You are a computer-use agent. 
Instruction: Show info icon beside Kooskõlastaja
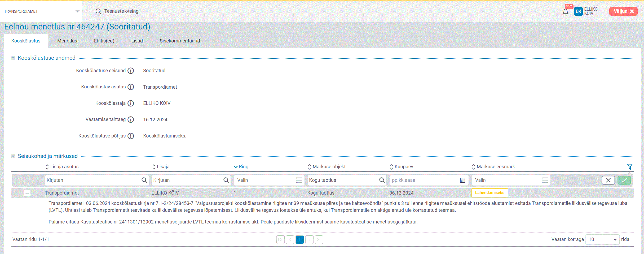pos(131,103)
